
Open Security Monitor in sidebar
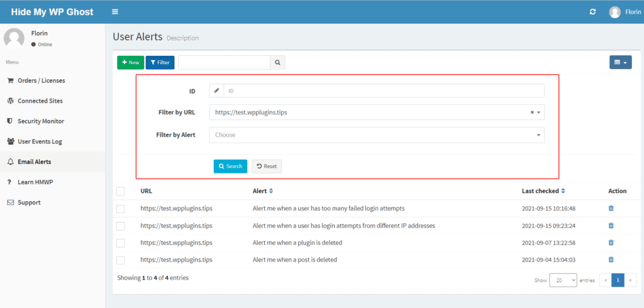tap(40, 121)
